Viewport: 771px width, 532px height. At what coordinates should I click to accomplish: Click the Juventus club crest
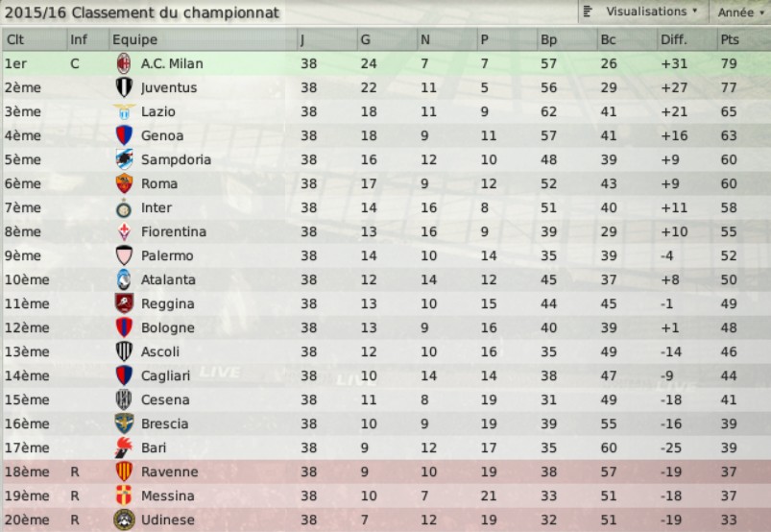coord(124,87)
